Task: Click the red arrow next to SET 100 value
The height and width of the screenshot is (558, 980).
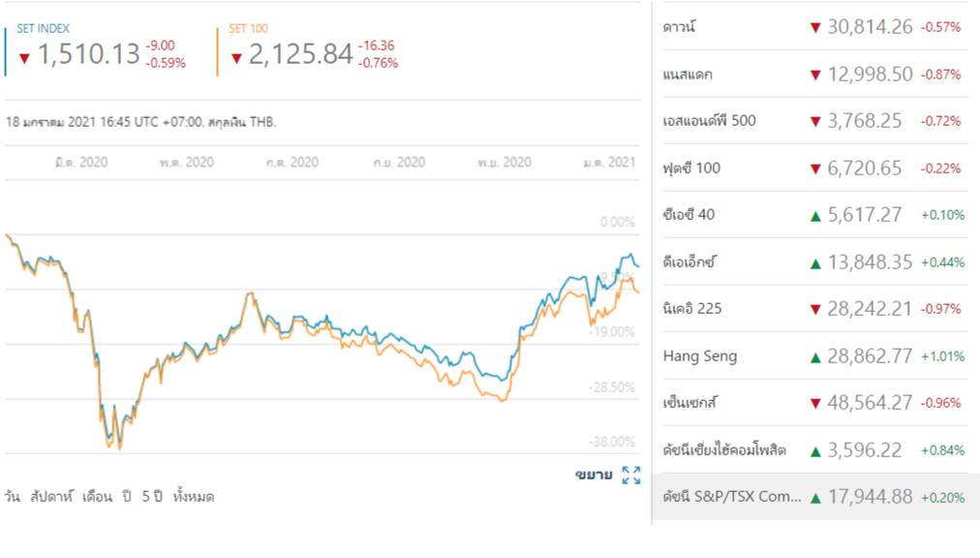Action: (x=235, y=57)
